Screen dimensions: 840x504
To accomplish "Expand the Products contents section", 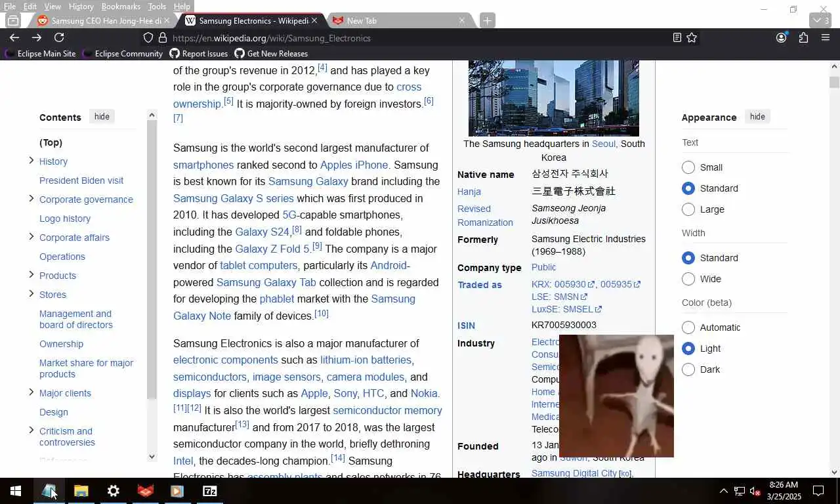I will (x=31, y=275).
